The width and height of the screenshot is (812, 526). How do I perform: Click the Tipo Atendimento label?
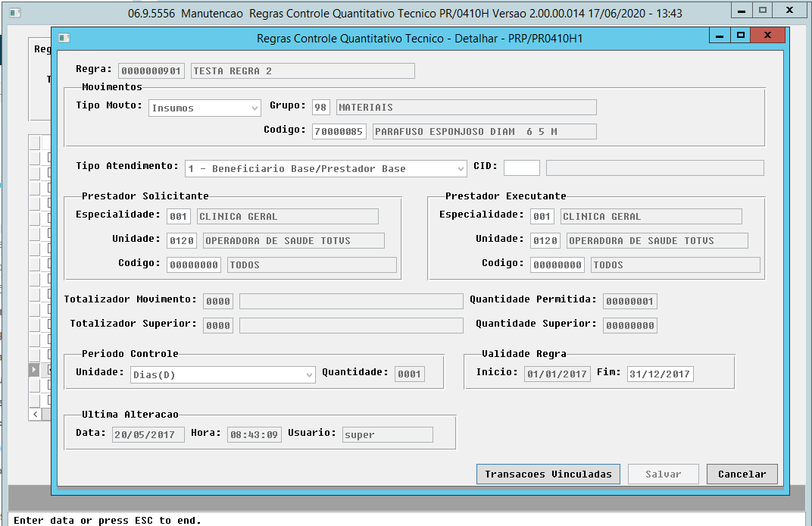point(127,166)
